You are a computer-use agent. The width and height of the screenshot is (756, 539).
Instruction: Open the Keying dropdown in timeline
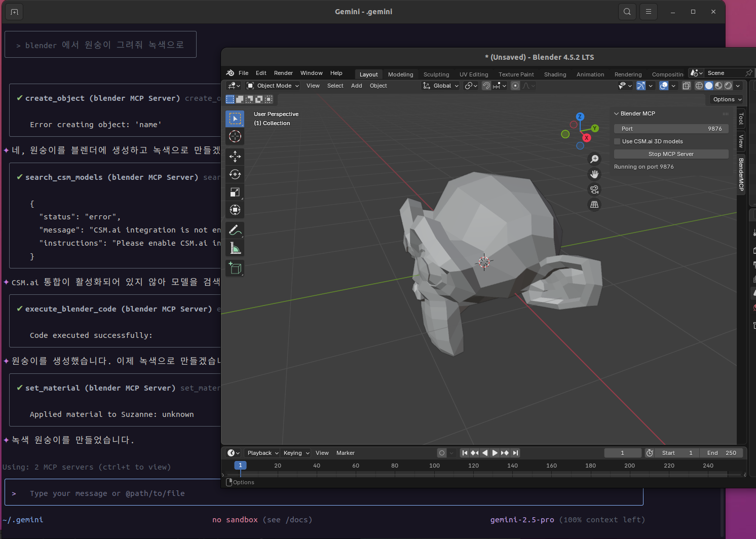[x=296, y=453]
